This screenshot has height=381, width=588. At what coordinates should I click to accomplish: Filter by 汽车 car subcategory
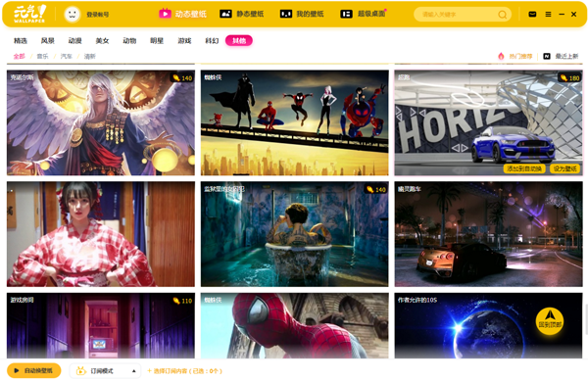click(x=67, y=56)
